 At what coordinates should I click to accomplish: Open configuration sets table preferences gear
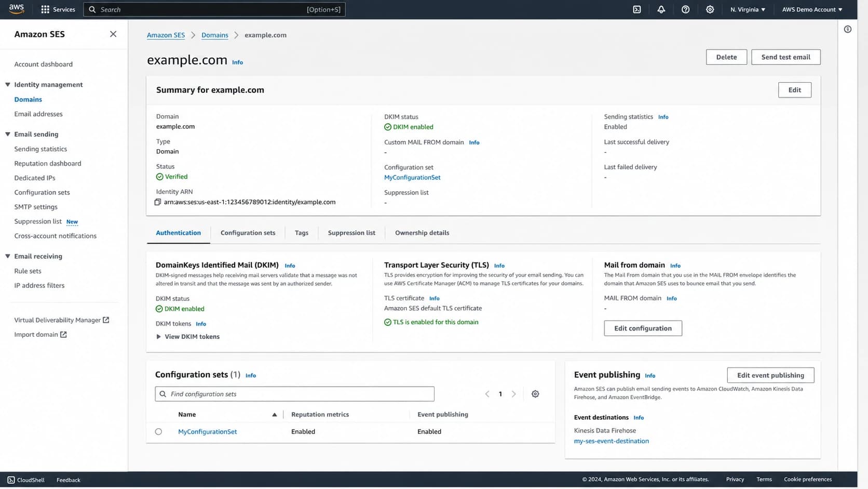click(x=535, y=394)
